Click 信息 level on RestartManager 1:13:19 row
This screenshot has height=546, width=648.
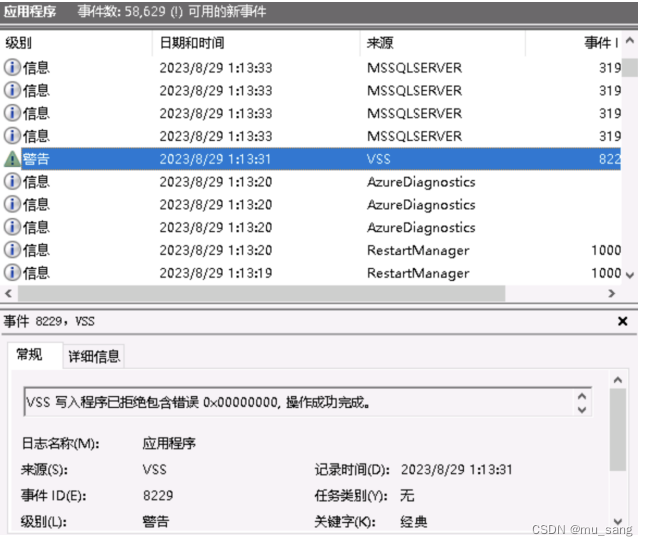point(36,273)
